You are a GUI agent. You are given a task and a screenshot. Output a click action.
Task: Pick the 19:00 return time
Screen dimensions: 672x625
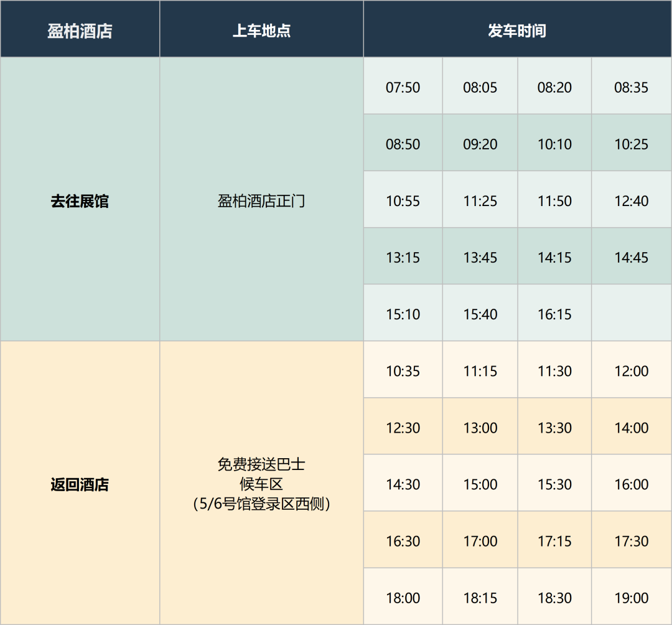632,596
